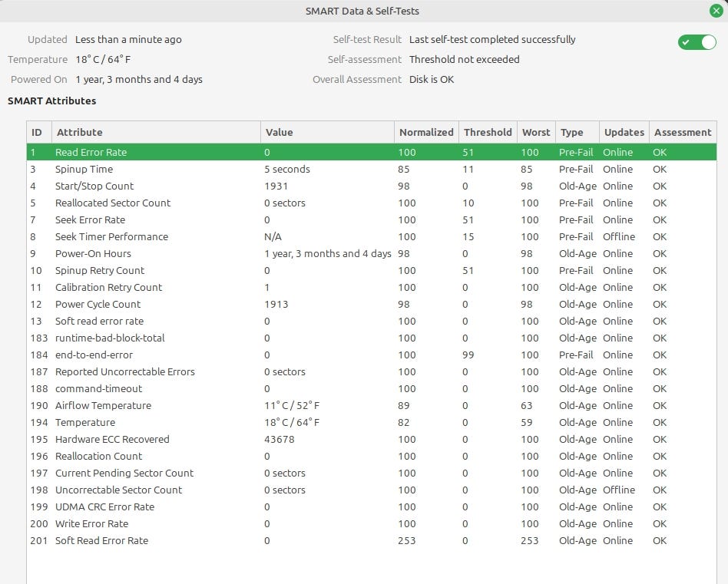Viewport: 728px width, 584px height.
Task: Click 'Disk is OK' overall assessment text
Action: point(432,79)
